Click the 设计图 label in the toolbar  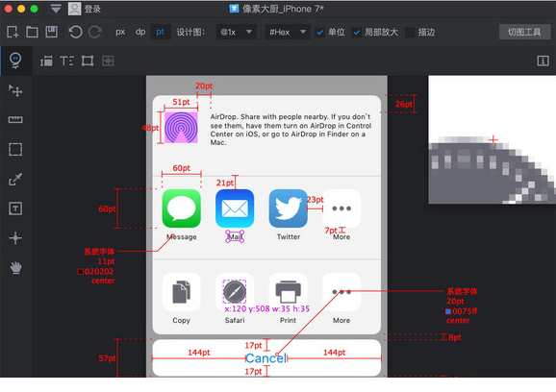[x=190, y=33]
